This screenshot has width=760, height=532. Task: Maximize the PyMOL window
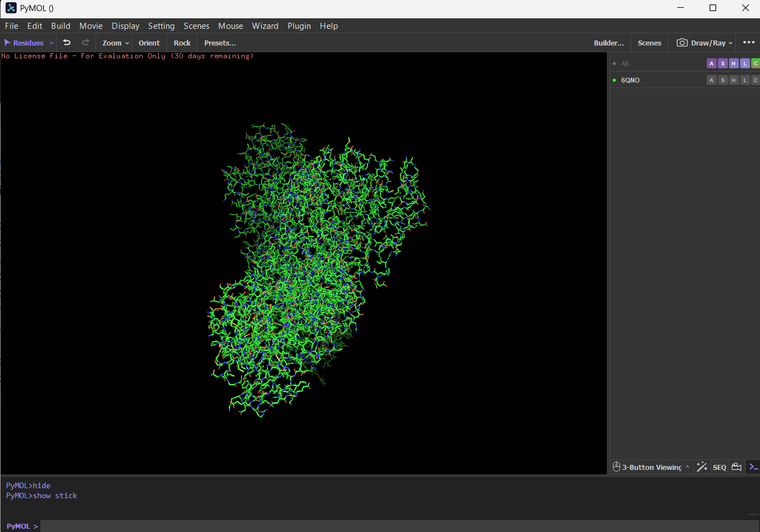coord(713,8)
